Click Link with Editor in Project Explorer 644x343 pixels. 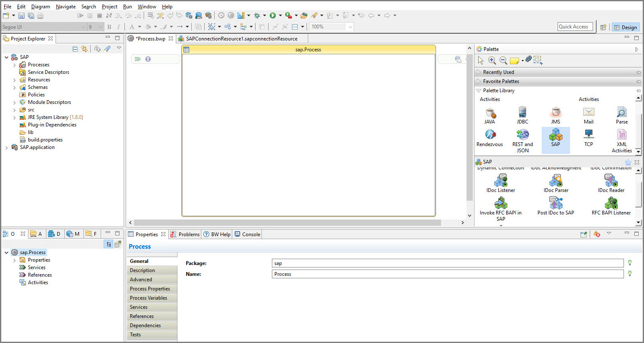click(84, 49)
